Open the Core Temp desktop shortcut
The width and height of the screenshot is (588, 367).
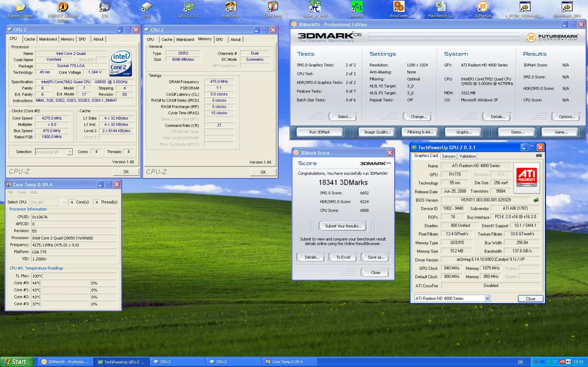coord(273,9)
